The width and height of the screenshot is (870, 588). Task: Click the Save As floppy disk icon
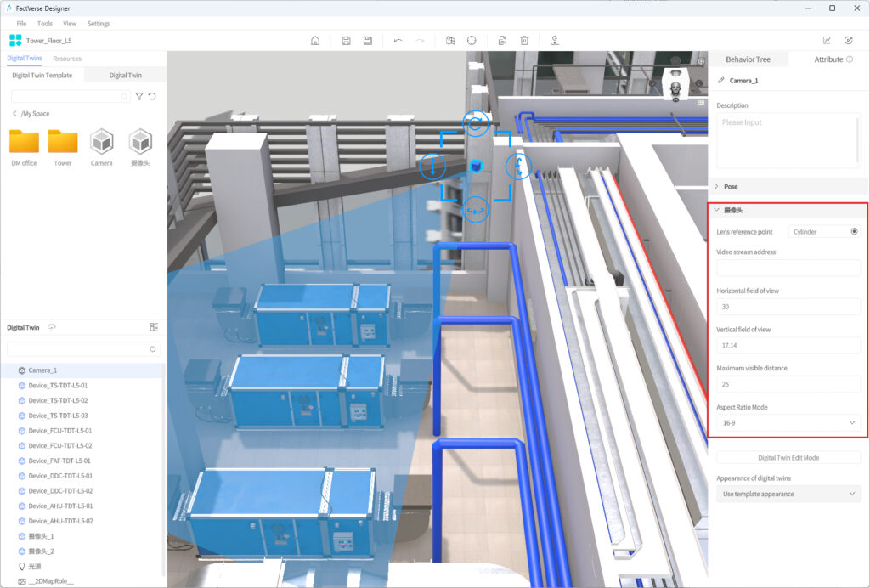tap(367, 41)
